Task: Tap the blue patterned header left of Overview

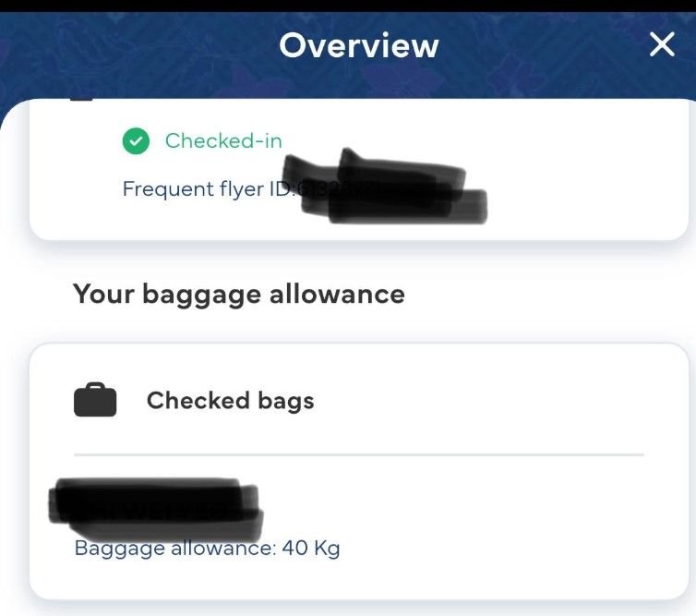Action: pos(138,51)
